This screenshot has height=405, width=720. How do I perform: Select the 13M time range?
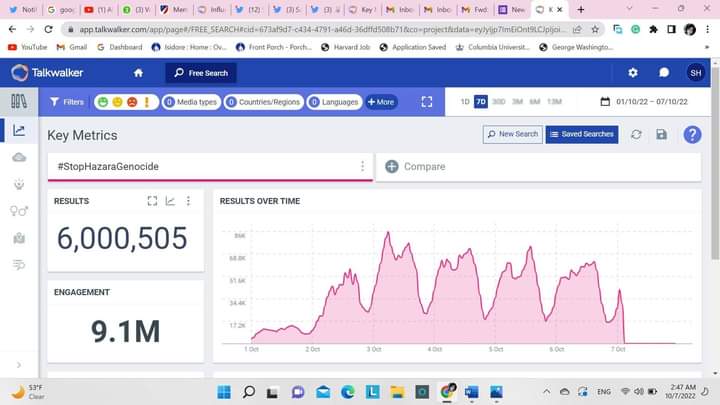(554, 101)
